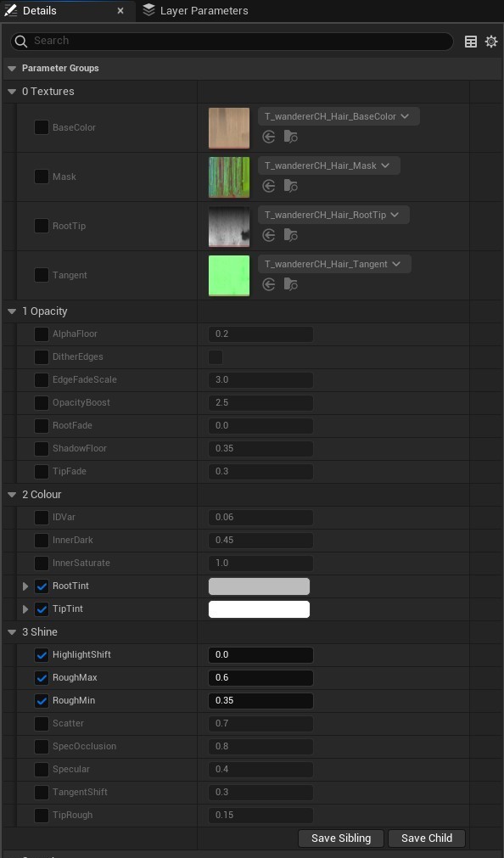Enable the SpecOcclusion override checkbox
The image size is (504, 858).
(x=42, y=746)
